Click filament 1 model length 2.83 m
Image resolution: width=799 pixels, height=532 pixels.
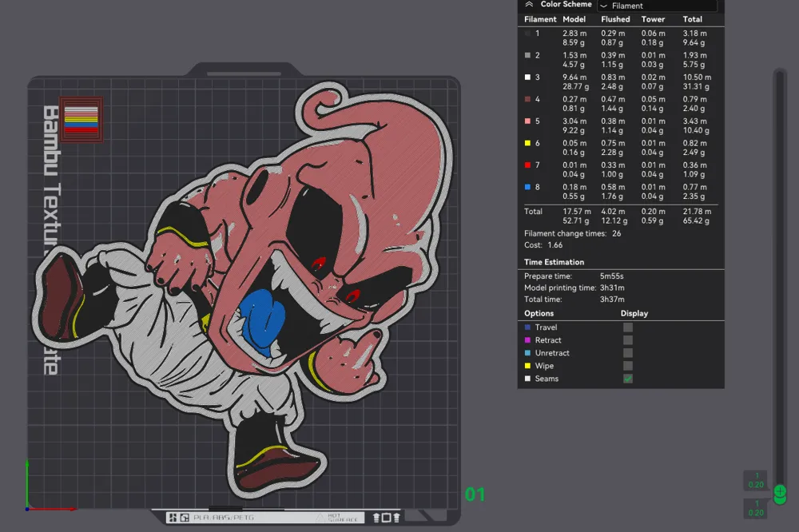click(574, 33)
